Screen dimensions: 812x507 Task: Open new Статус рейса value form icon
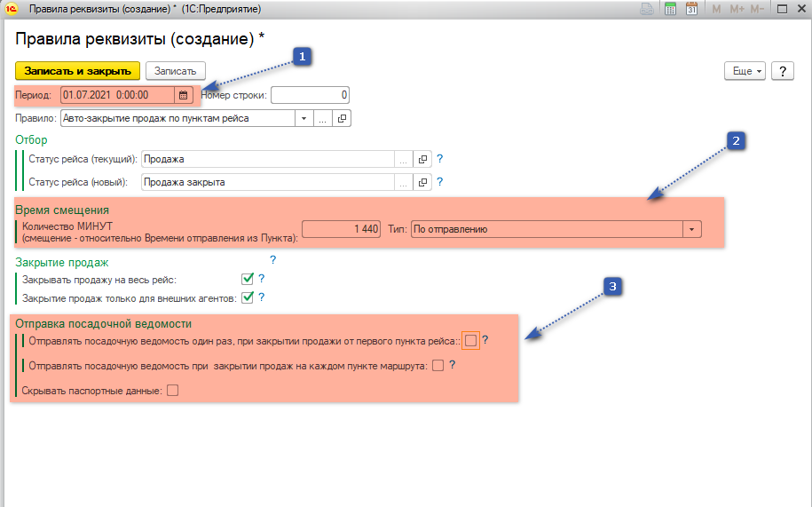[423, 182]
